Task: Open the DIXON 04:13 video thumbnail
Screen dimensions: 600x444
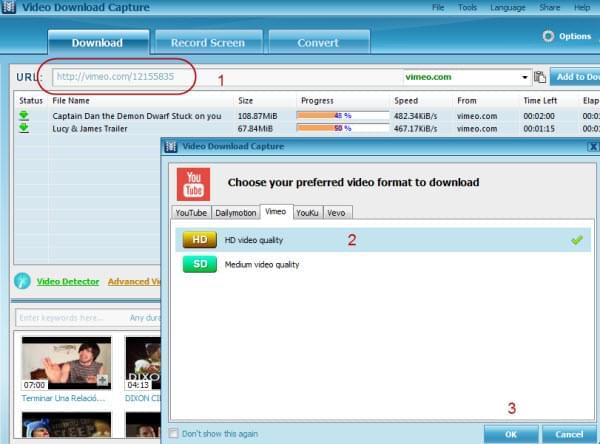Action: [x=143, y=363]
